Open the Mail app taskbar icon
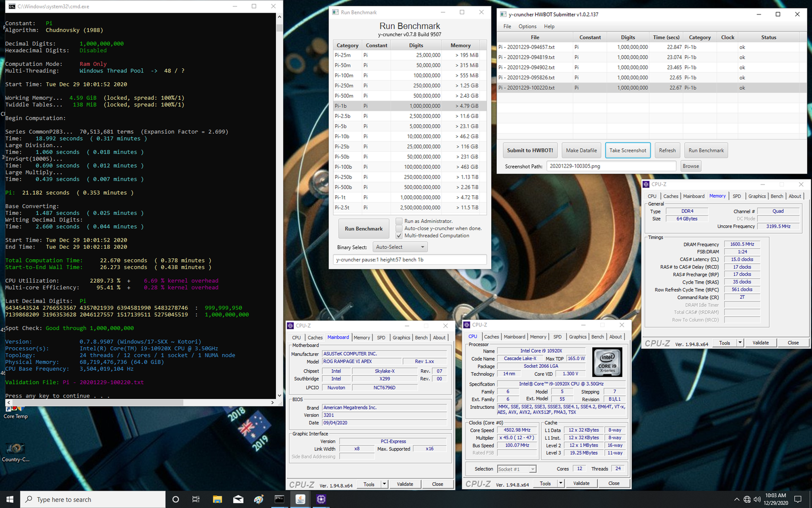Viewport: 812px width, 508px height. [x=238, y=499]
